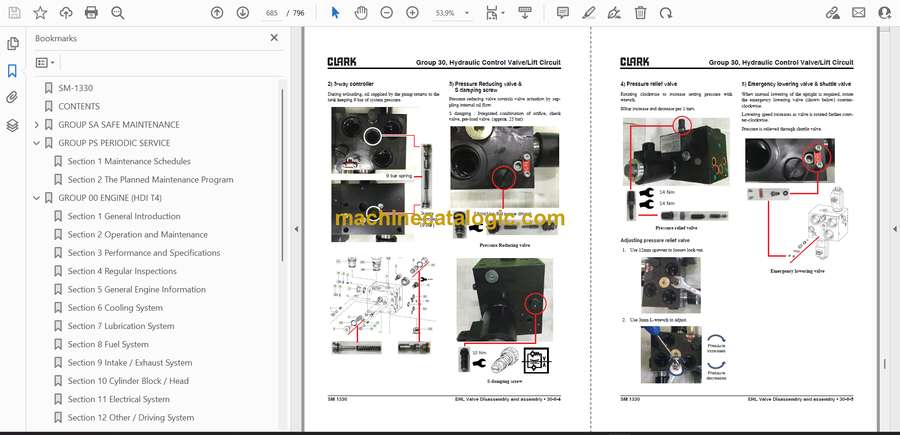Choose the selection arrow tool
The width and height of the screenshot is (900, 435).
pyautogui.click(x=336, y=13)
